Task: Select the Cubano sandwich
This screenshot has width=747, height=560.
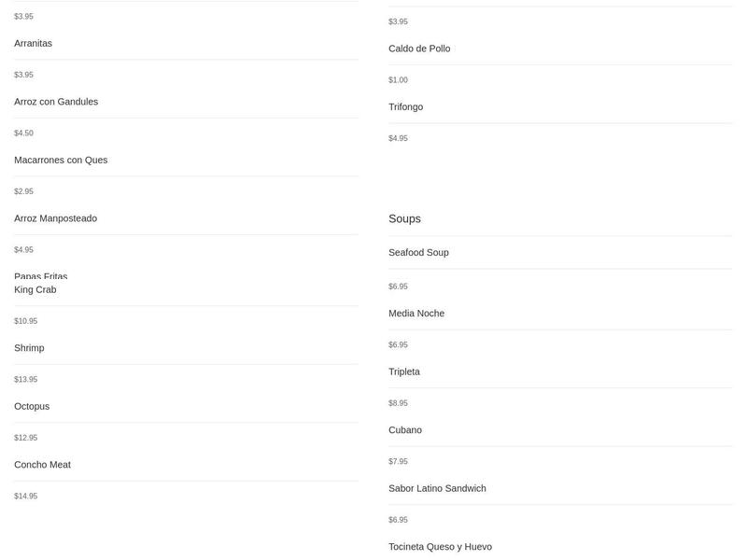Action: [x=405, y=430]
